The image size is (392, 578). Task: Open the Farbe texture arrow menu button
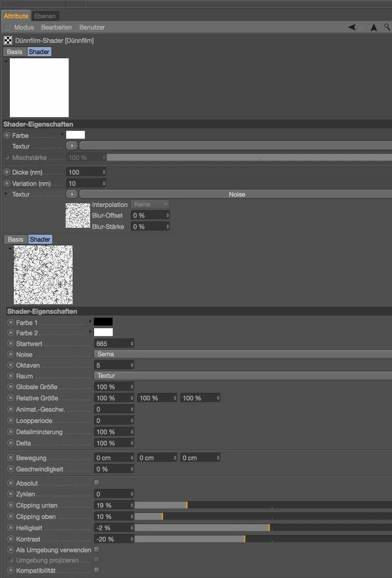coord(72,146)
